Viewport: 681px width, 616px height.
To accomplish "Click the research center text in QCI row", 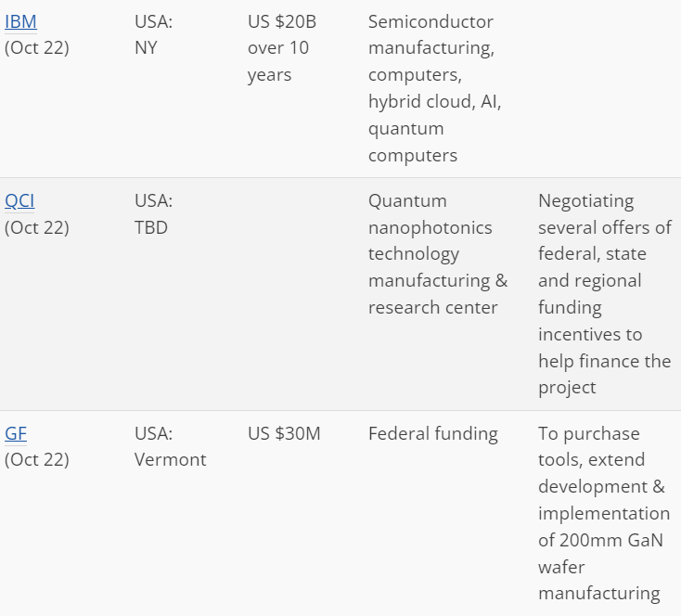I will (432, 308).
